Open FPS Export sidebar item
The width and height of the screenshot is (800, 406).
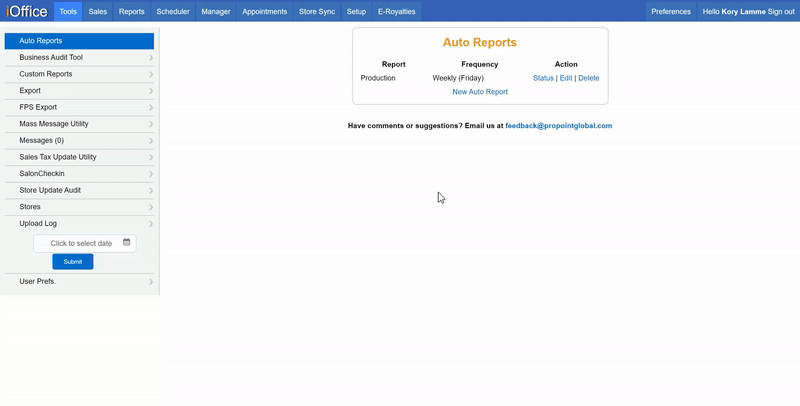(x=79, y=107)
